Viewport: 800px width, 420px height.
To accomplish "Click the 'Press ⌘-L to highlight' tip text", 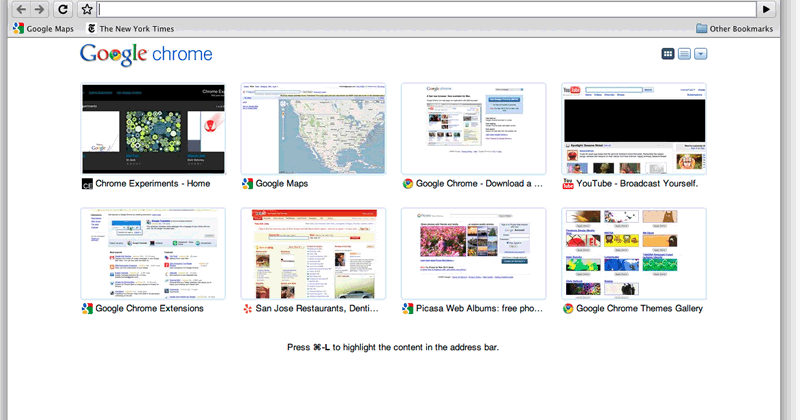I will [x=393, y=347].
